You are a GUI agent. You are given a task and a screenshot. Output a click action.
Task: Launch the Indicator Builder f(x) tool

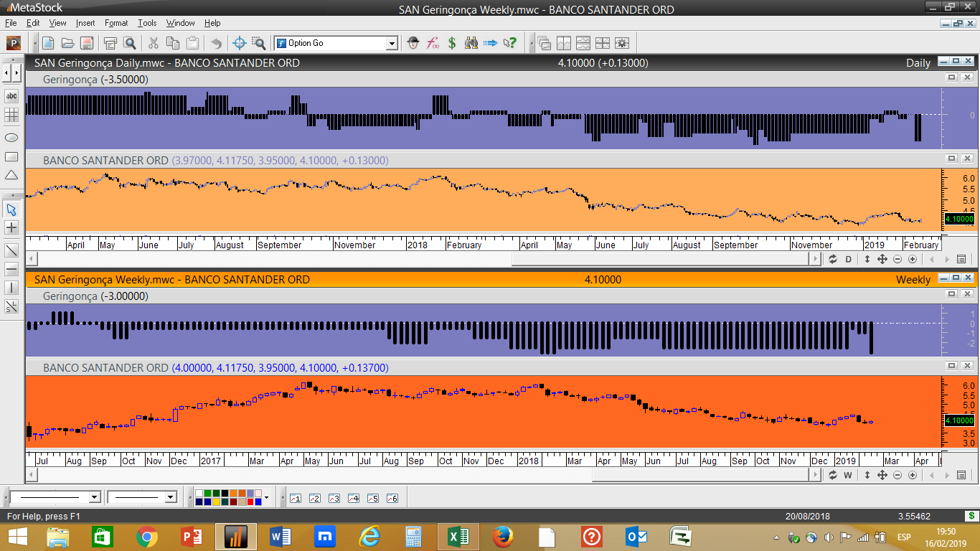433,43
